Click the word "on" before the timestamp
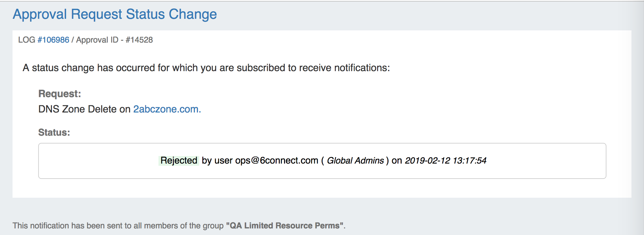The width and height of the screenshot is (644, 235). click(397, 160)
